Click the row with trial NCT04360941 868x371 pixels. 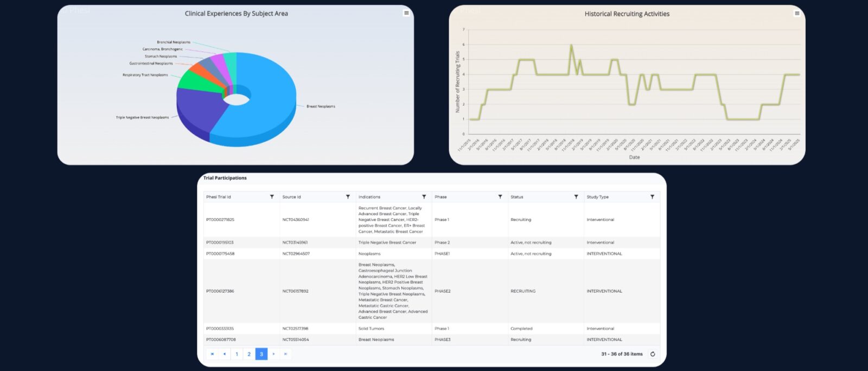[296, 220]
